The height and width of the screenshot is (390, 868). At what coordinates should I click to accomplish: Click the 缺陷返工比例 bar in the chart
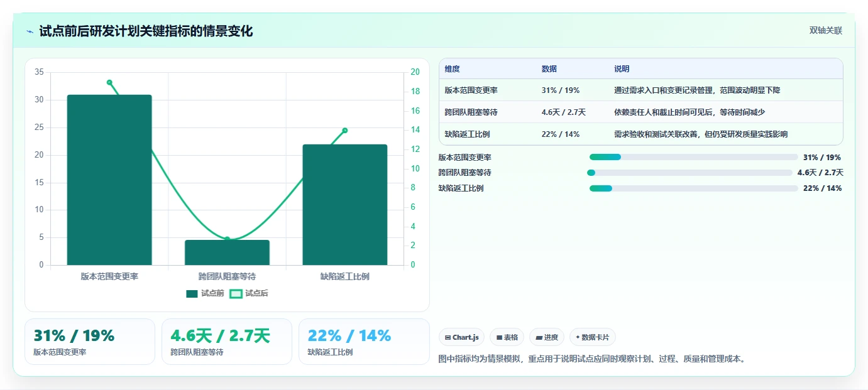(344, 205)
